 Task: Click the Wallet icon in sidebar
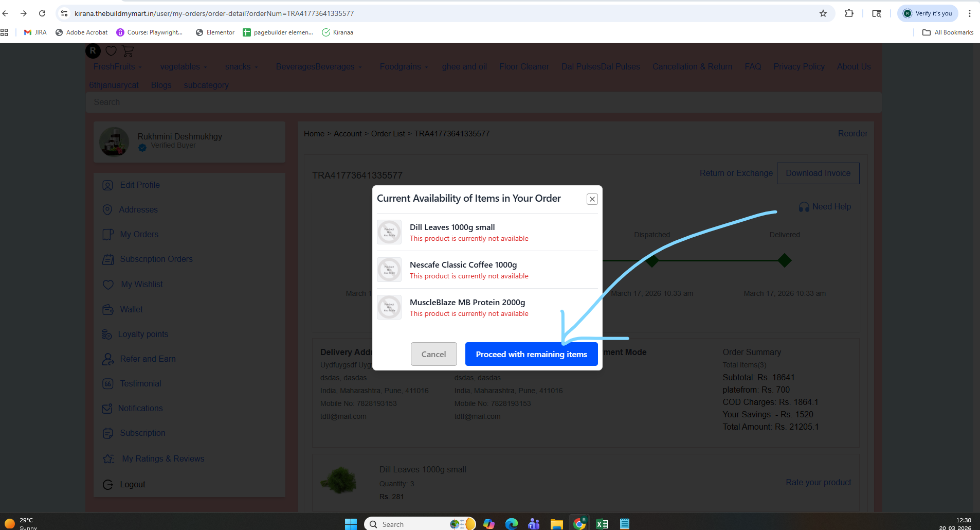coord(108,310)
